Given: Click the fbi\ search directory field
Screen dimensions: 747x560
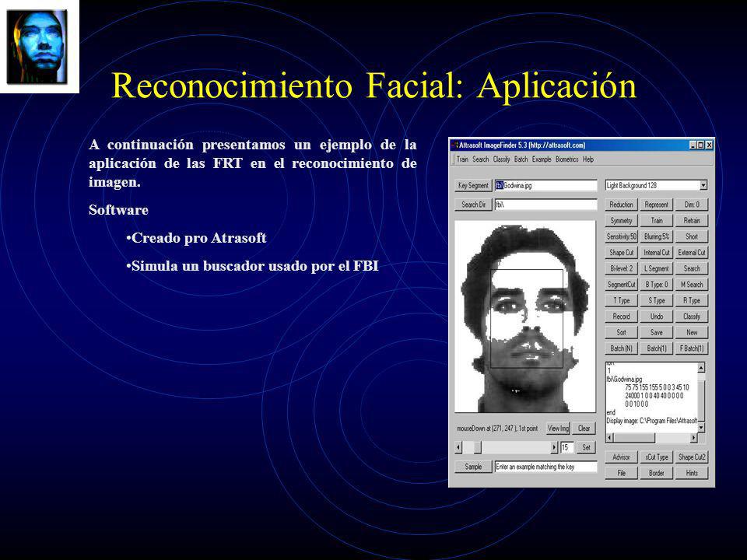Looking at the screenshot, I should [x=546, y=205].
